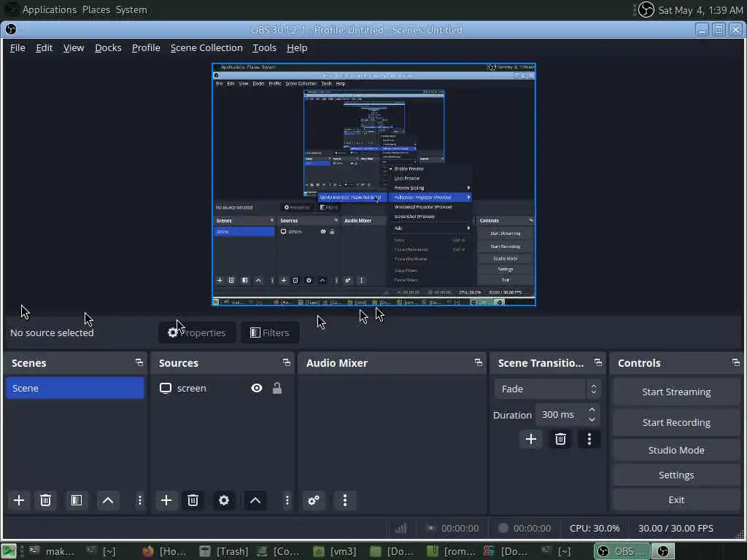Open the Fade transition dropdown

(x=547, y=389)
